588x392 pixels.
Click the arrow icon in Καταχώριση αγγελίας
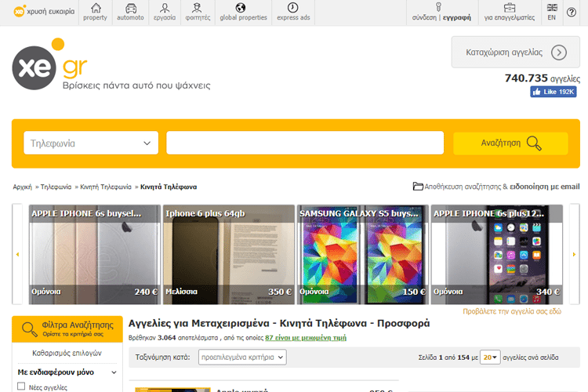pos(559,53)
